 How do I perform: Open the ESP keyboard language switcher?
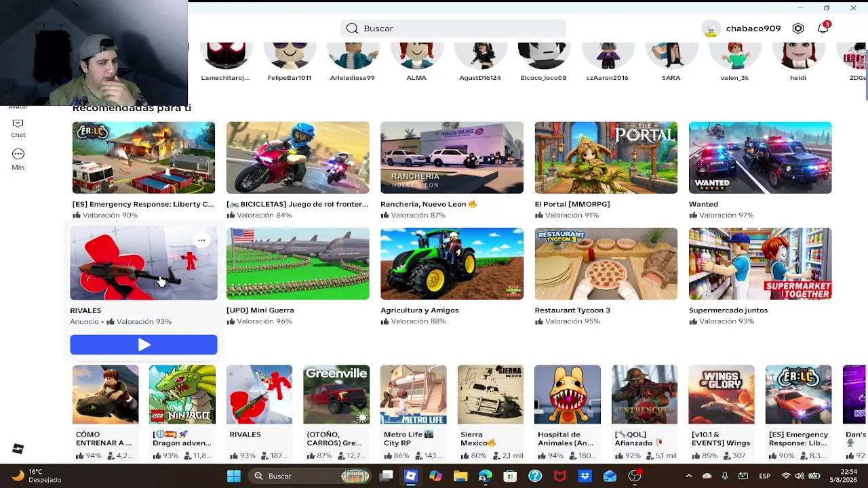coord(764,476)
